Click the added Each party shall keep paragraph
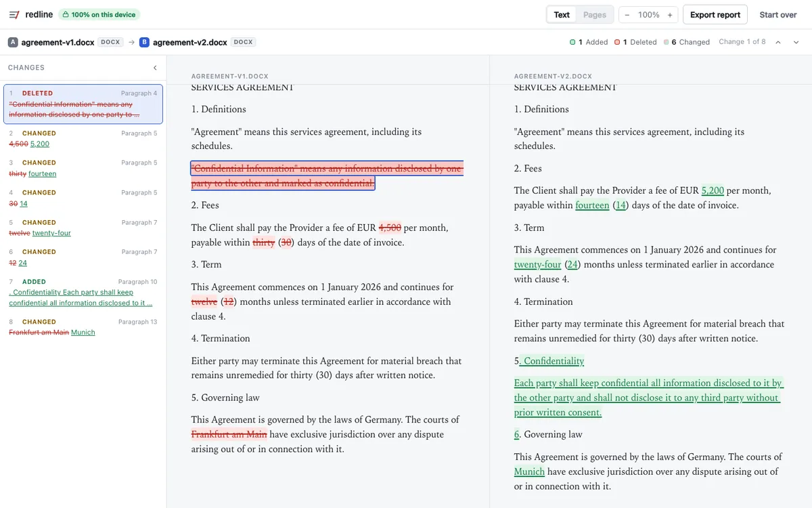Screen dimensions: 812x508 pyautogui.click(x=648, y=398)
